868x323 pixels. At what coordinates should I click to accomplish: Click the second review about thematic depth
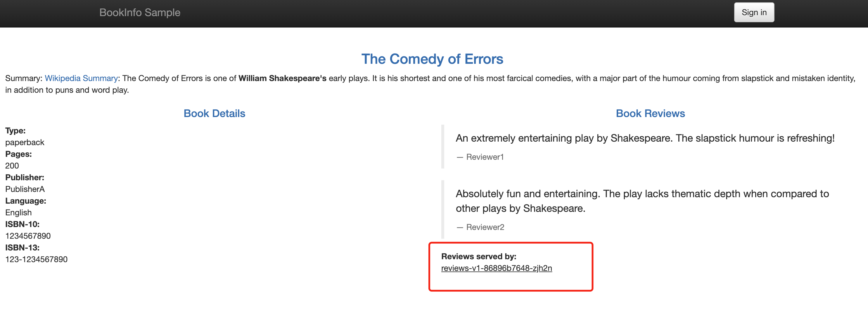642,201
